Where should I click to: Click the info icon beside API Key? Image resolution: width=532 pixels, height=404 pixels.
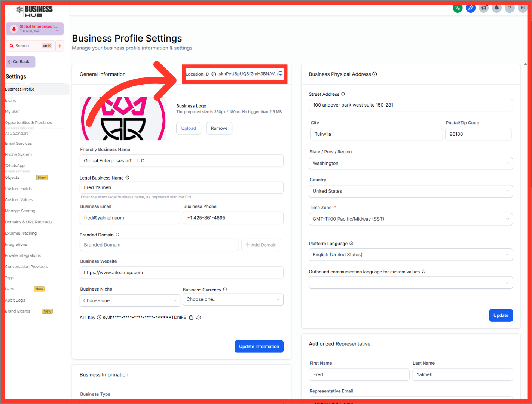(99, 317)
